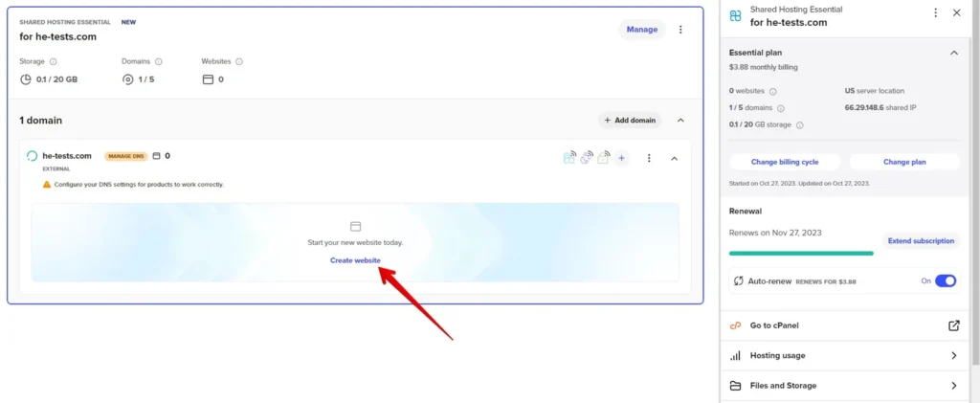Click the window icon above 'Start your new website today'
The image size is (980, 403).
356,226
